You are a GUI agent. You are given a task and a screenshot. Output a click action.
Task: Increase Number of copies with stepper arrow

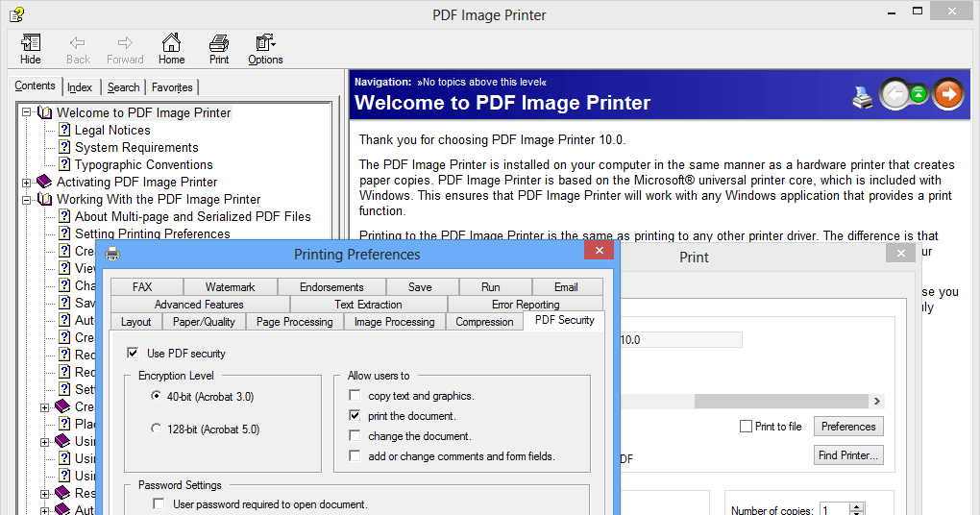click(857, 506)
